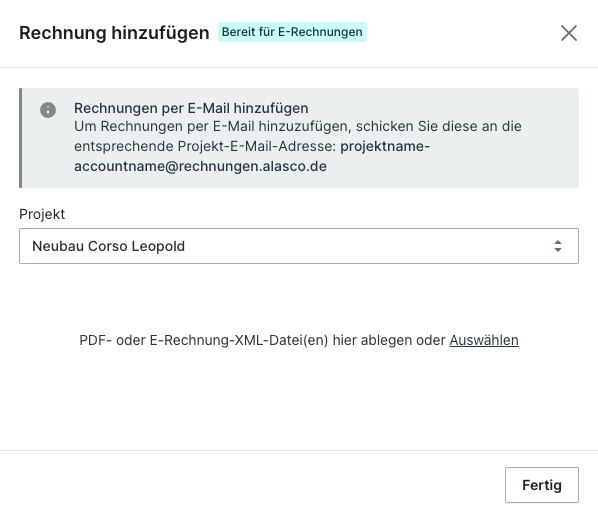
Task: Confirm with the Fertig button
Action: [542, 485]
